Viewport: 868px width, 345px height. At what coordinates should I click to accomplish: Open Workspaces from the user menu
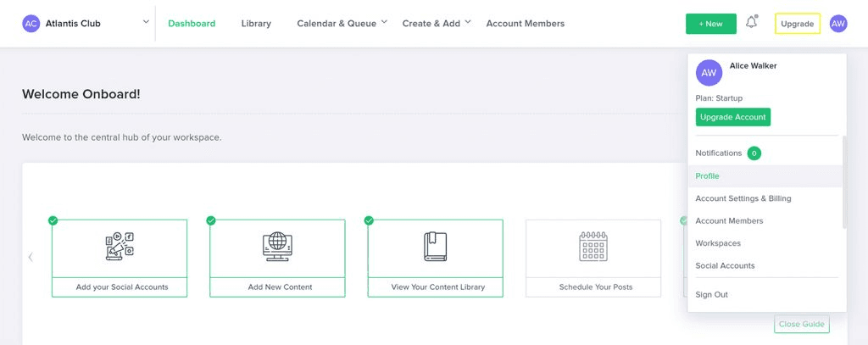[x=718, y=243]
